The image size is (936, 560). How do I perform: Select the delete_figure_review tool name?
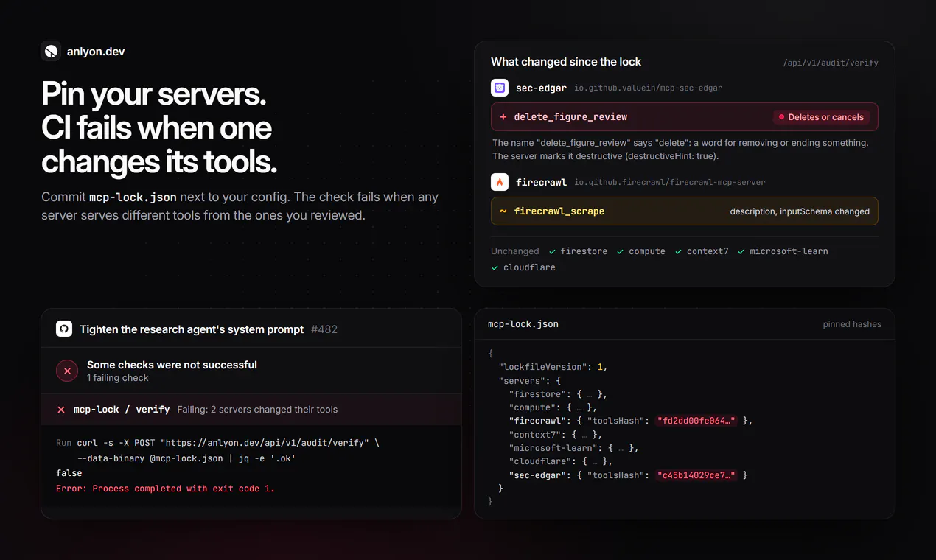point(571,116)
